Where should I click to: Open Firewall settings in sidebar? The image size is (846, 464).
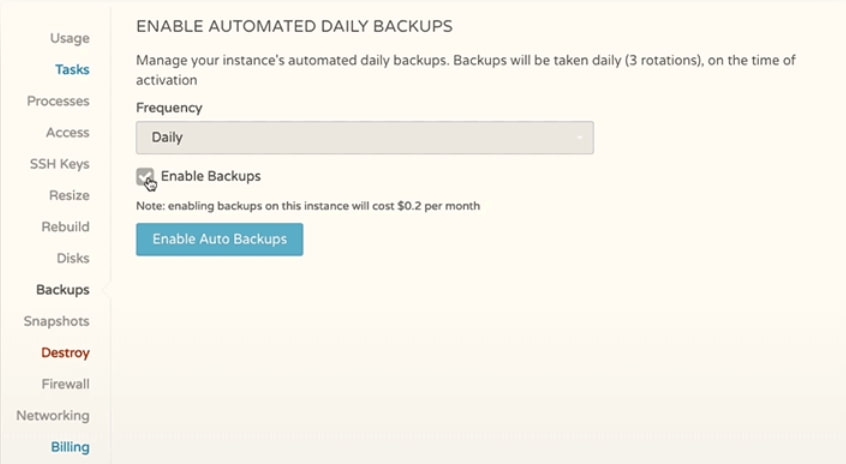pyautogui.click(x=65, y=384)
